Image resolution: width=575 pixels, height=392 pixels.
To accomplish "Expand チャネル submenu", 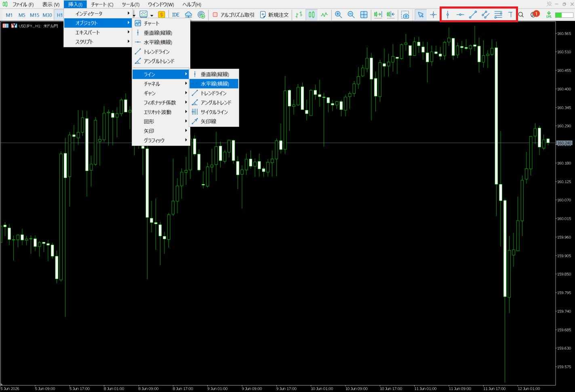I will coord(161,84).
